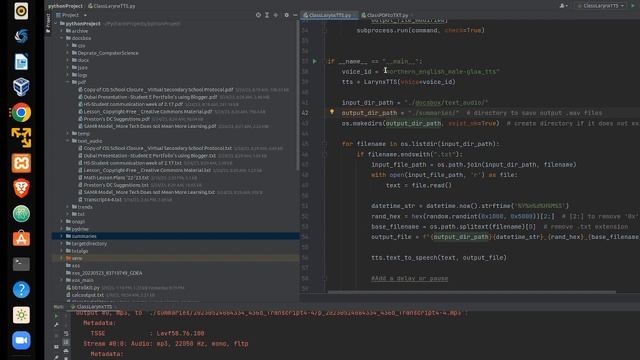
Task: Collapse the docsbox folder
Action: (x=62, y=38)
